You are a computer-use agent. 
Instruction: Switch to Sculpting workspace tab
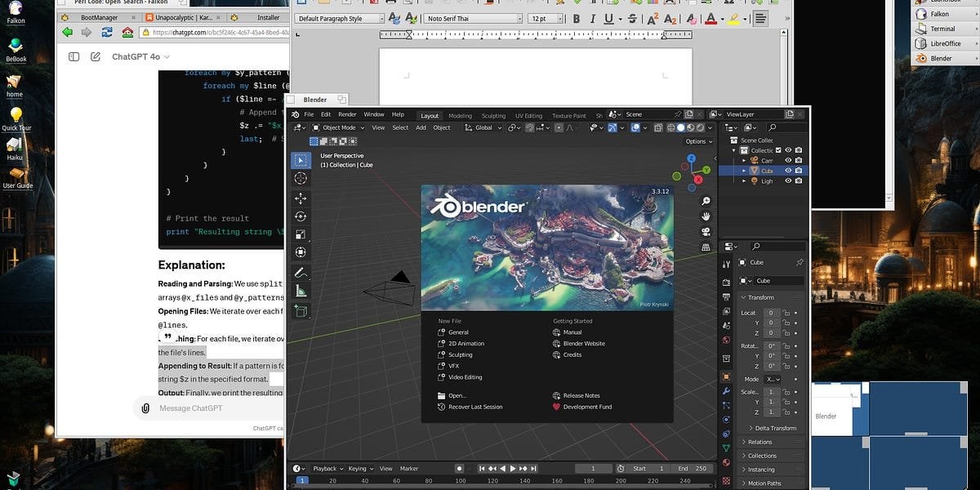[x=493, y=115]
